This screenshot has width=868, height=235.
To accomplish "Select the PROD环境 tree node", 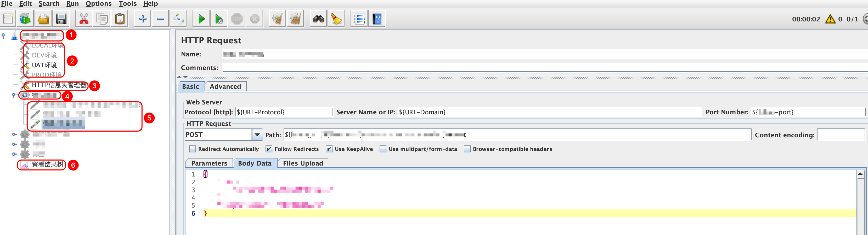I will click(47, 75).
